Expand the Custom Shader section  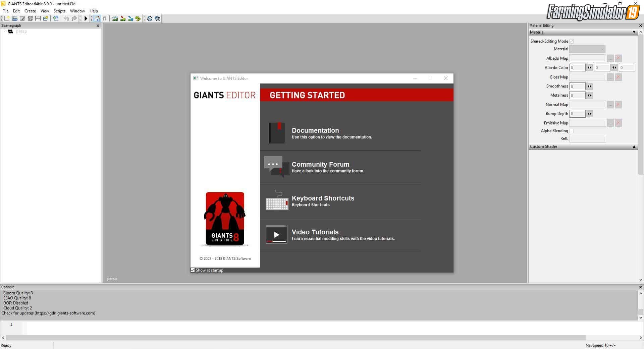(634, 147)
